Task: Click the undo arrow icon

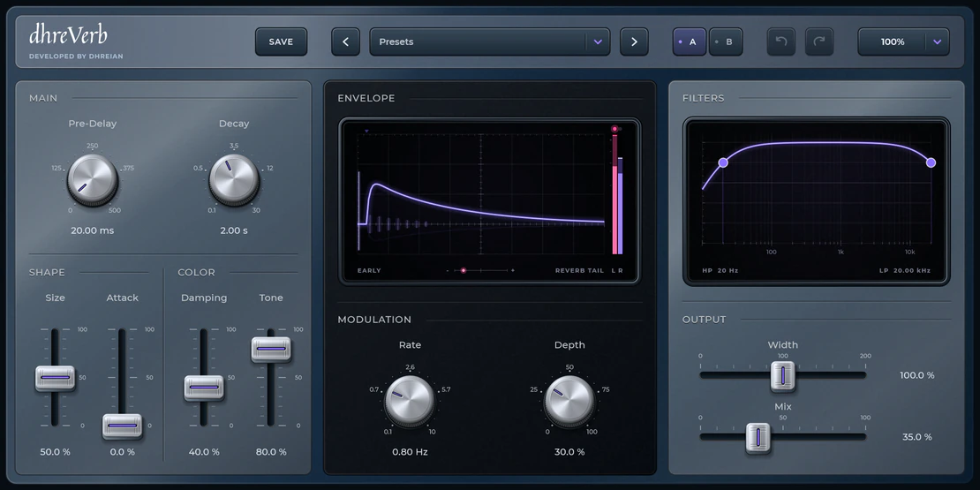Action: point(780,41)
